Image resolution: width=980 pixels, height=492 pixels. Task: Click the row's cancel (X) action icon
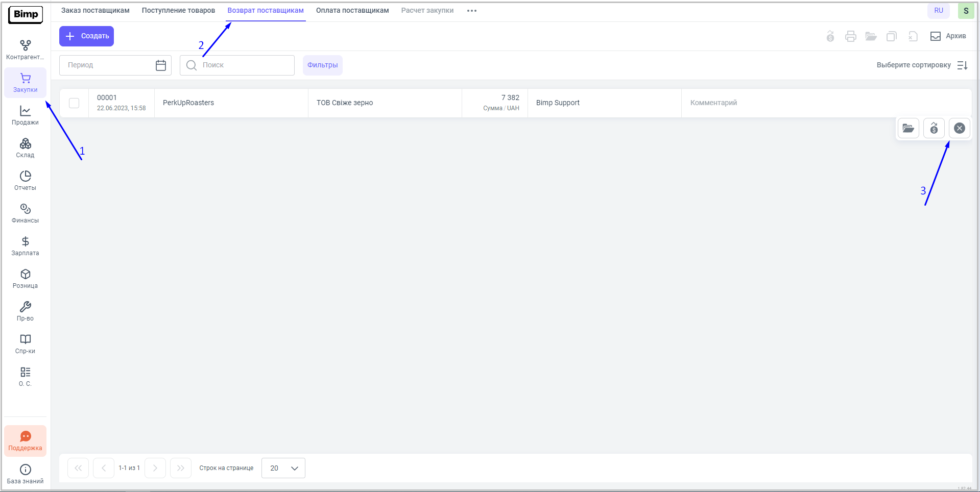tap(959, 128)
